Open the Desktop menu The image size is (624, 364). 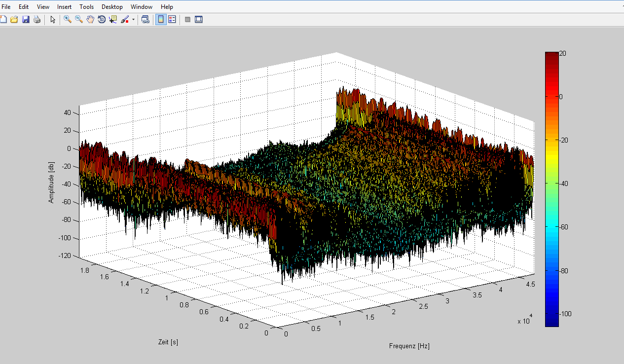coord(112,7)
